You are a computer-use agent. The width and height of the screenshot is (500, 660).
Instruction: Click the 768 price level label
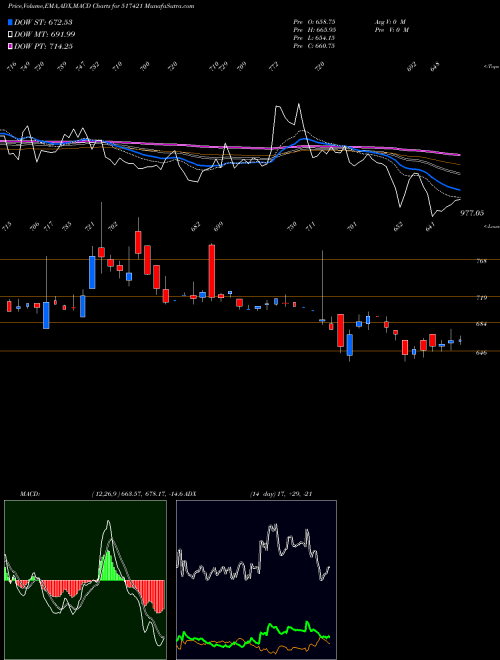[481, 261]
